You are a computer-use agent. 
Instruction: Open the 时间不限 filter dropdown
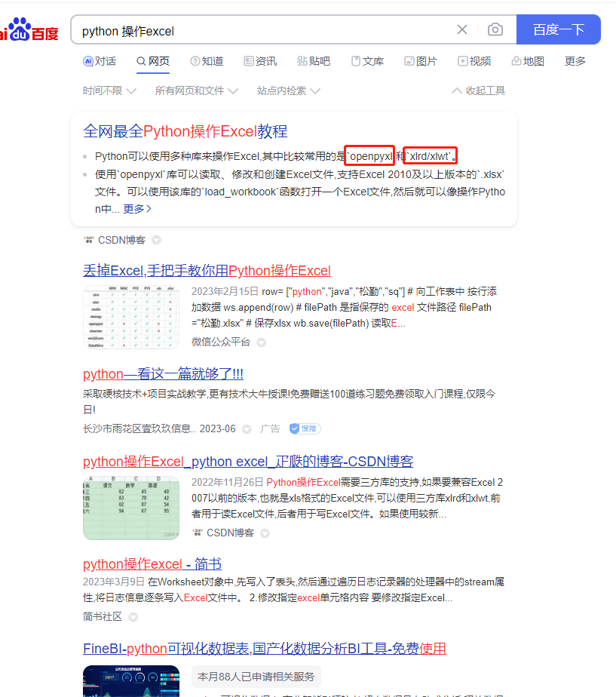click(x=105, y=90)
